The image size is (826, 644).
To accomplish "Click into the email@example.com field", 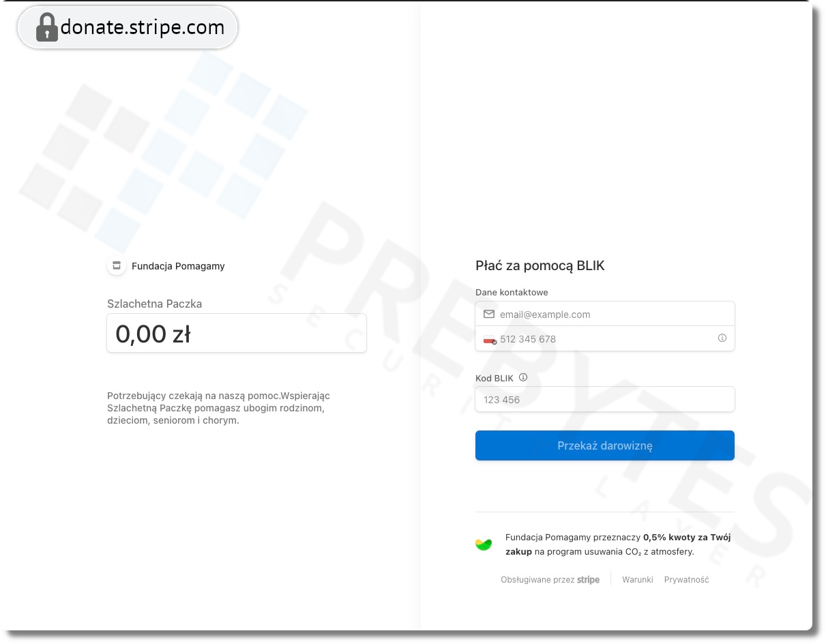I will (x=605, y=314).
